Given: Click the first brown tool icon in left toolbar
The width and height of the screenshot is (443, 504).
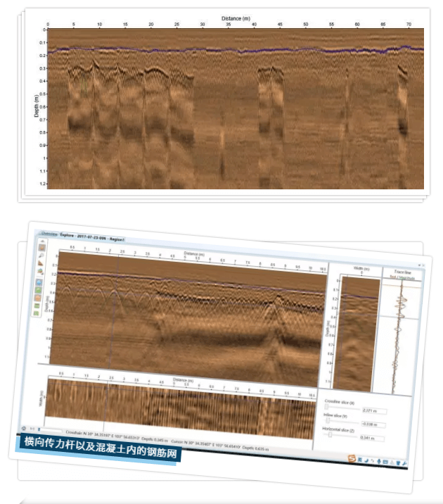Looking at the screenshot, I should [41, 248].
